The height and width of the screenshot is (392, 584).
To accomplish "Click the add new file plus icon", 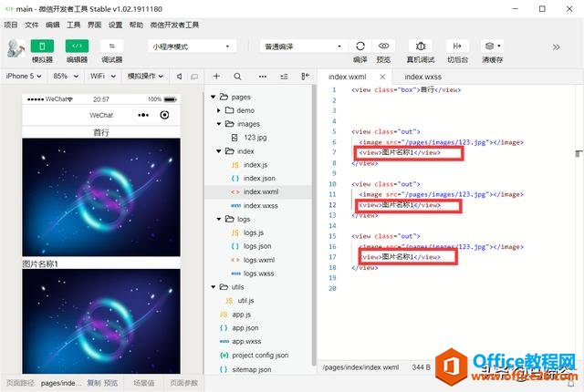I will click(216, 77).
